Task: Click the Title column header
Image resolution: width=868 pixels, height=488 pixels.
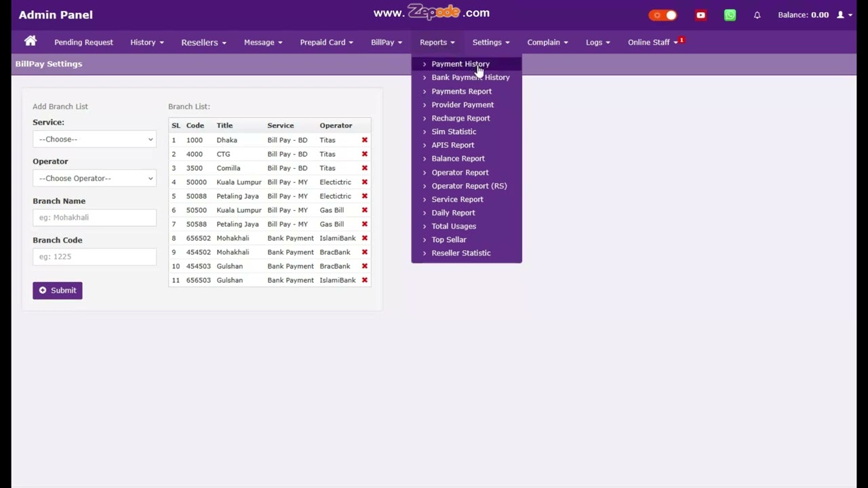Action: (224, 125)
